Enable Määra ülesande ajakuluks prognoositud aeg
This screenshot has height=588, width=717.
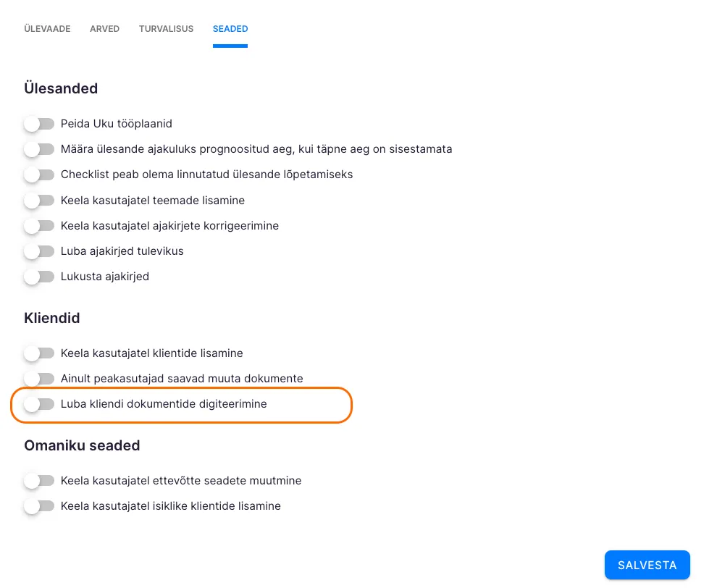(39, 149)
